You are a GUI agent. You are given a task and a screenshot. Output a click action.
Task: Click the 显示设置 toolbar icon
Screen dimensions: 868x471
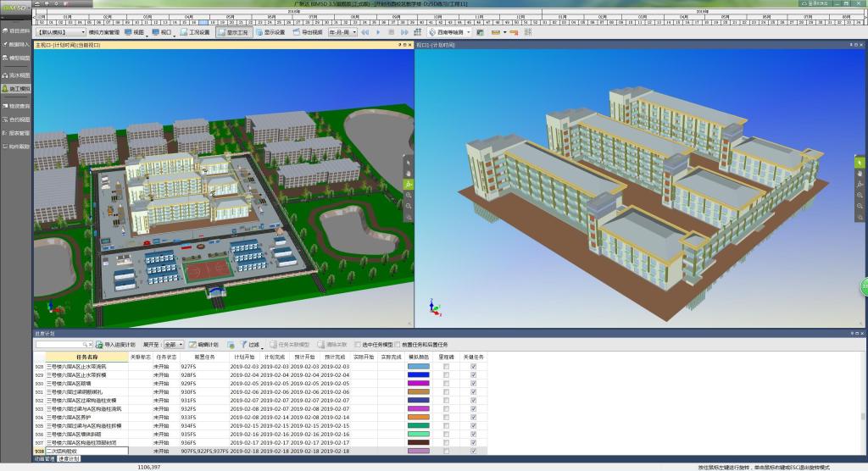(x=269, y=32)
